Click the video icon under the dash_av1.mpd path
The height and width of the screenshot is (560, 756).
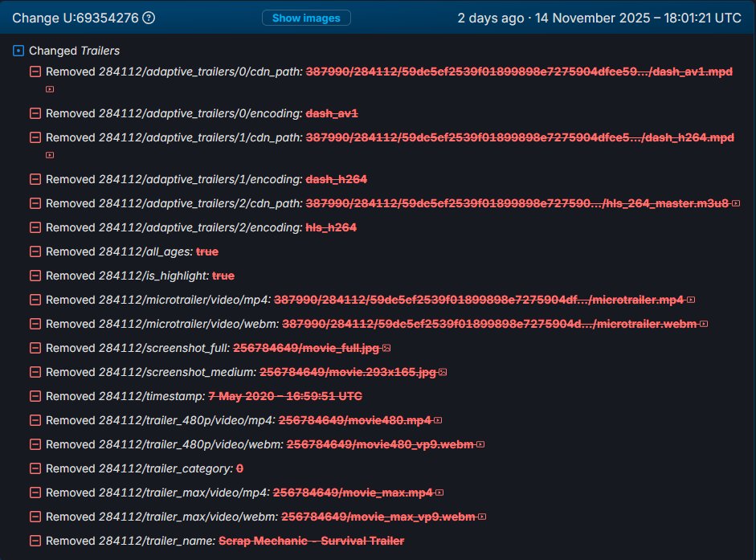pos(50,89)
